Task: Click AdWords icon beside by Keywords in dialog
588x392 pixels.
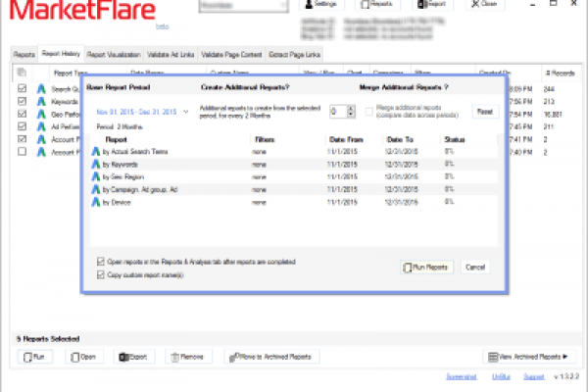Action: 96,165
